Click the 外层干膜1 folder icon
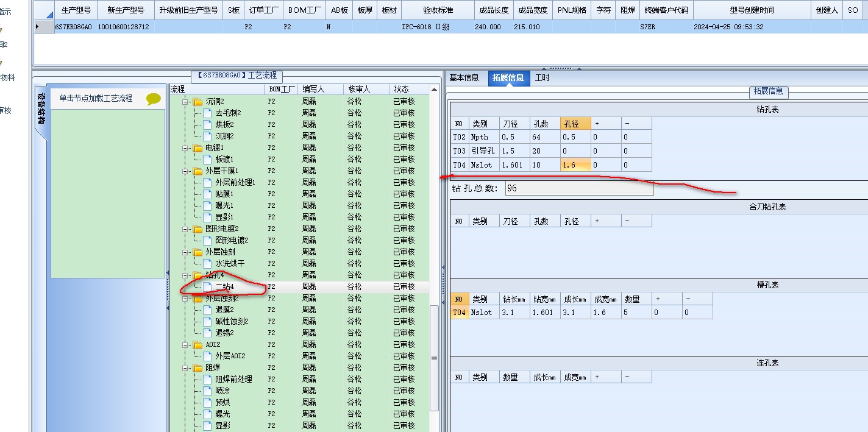This screenshot has width=868, height=432. coord(197,171)
